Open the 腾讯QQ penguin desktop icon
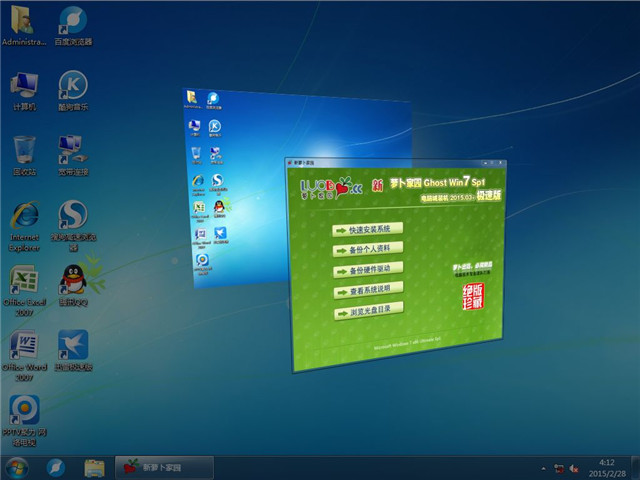 tap(73, 286)
